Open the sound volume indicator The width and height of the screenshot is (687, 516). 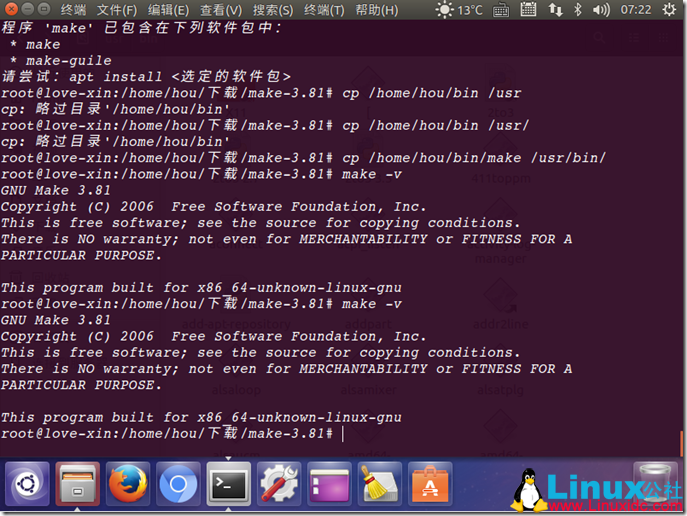pos(601,10)
